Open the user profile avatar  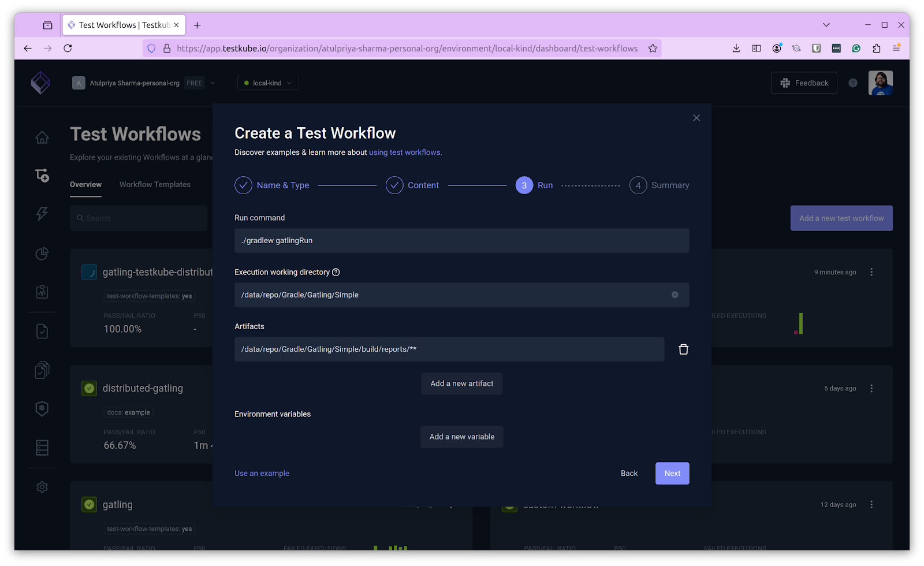tap(880, 83)
